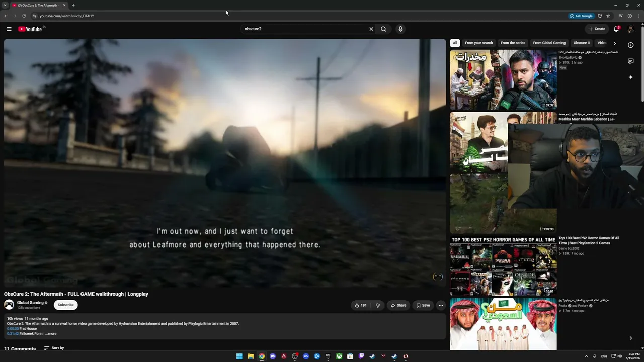The height and width of the screenshot is (362, 644).
Task: Click the install/cast icon in address bar
Action: click(x=600, y=16)
